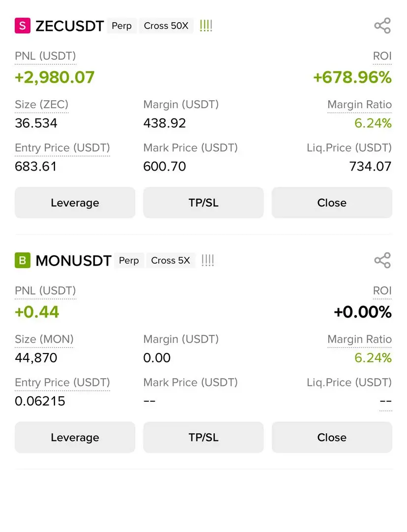407x532 pixels.
Task: Tap the pink S short badge on ZECUSDT
Action: click(x=23, y=26)
